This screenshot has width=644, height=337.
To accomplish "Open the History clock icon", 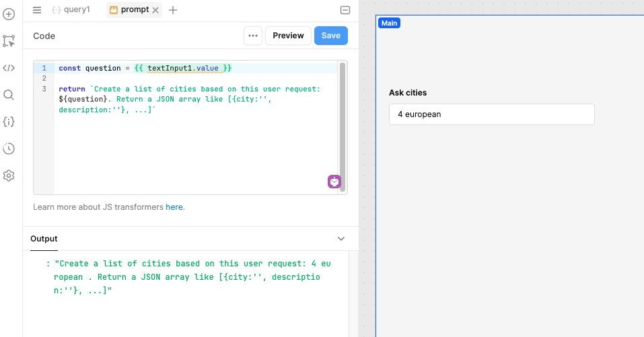I will point(9,149).
